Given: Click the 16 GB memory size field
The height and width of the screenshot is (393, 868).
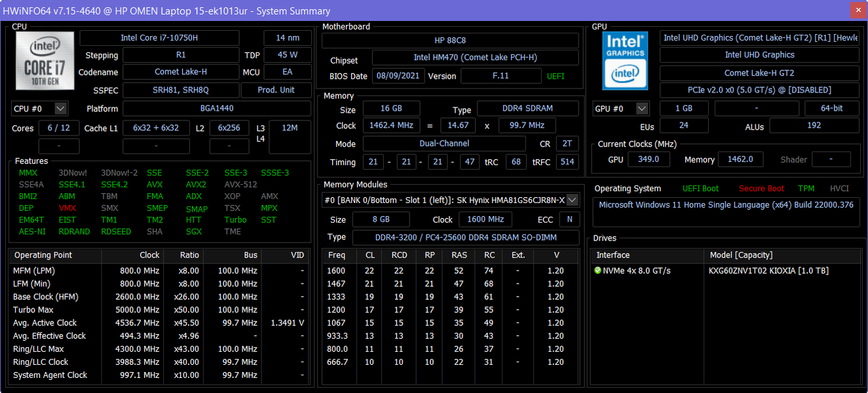Looking at the screenshot, I should click(x=393, y=108).
